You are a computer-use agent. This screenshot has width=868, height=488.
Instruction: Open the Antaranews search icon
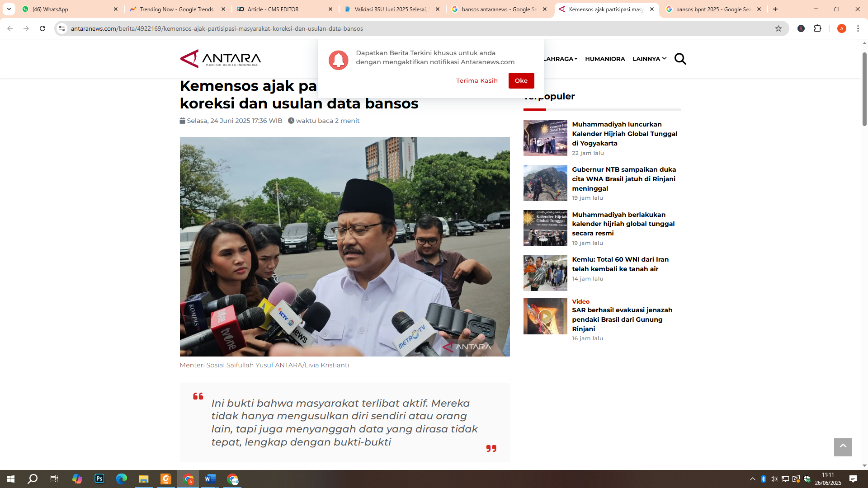point(680,59)
